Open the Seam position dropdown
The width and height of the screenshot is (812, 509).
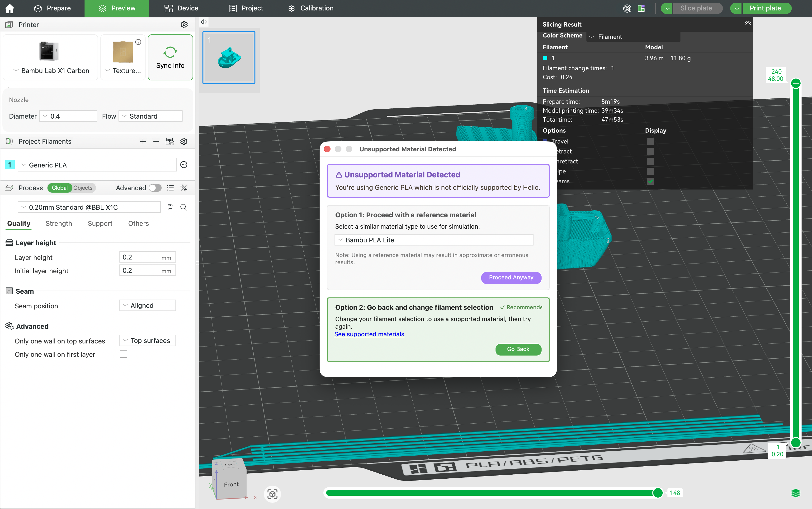tap(147, 305)
